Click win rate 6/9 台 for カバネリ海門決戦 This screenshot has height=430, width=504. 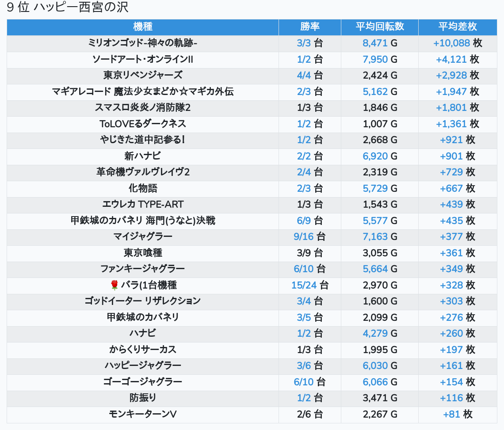pyautogui.click(x=310, y=221)
